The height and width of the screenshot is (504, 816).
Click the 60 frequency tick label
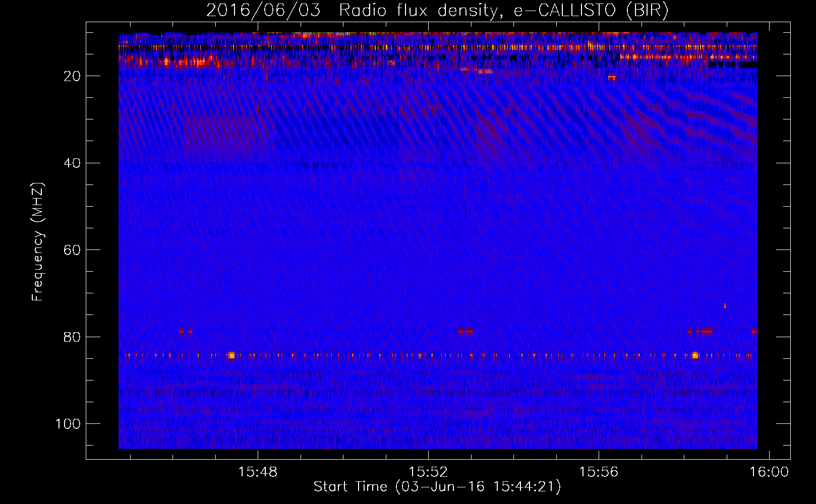pyautogui.click(x=73, y=250)
